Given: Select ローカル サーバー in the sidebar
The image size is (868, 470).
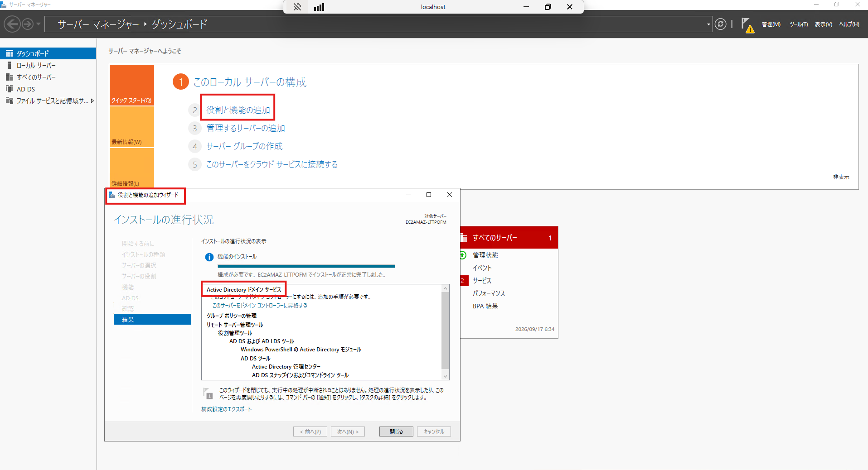Looking at the screenshot, I should coord(48,65).
